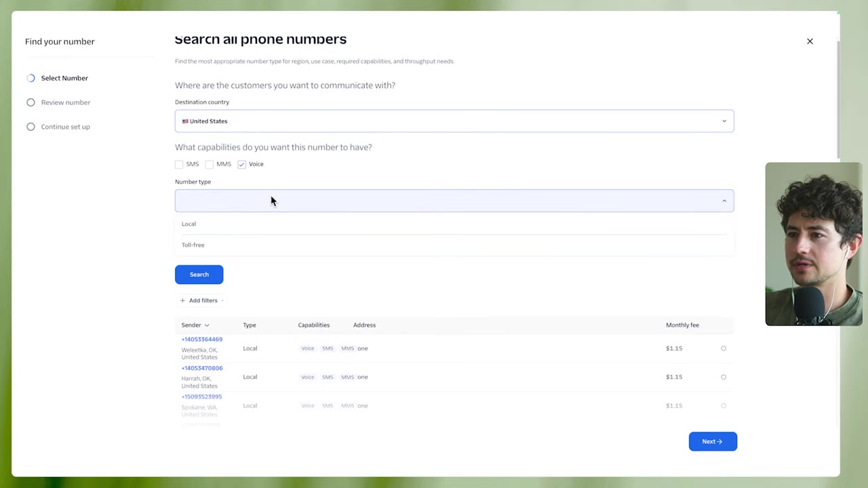The width and height of the screenshot is (868, 488).
Task: Go to the Select Number step
Action: pos(64,78)
